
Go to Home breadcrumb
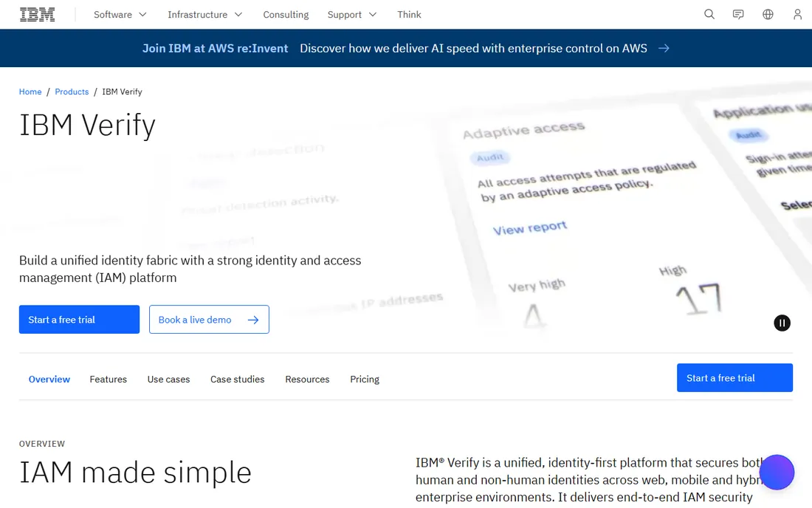click(30, 92)
